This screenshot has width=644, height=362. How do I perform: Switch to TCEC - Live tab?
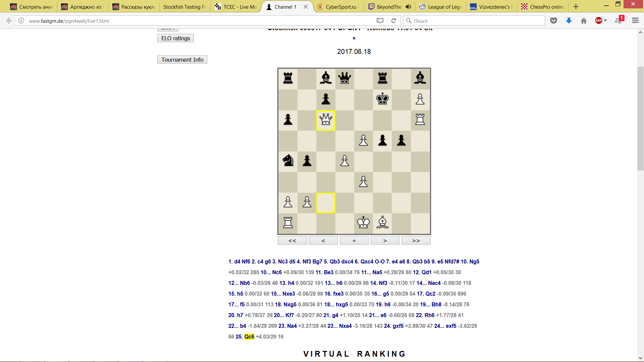pos(236,7)
